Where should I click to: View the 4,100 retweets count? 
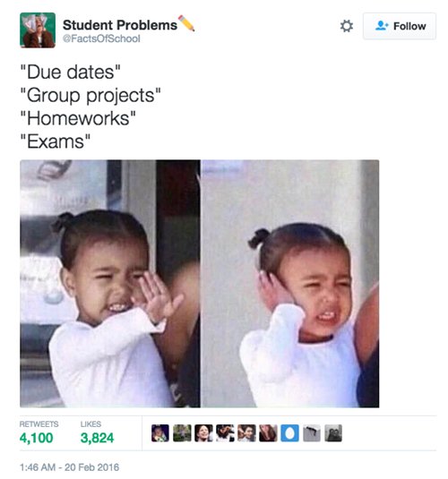point(37,438)
